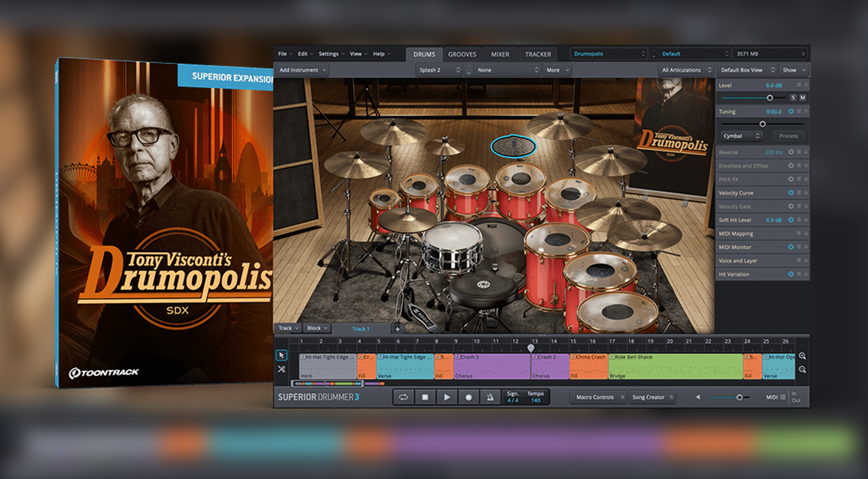Zoom in on the song track timeline

pos(802,356)
